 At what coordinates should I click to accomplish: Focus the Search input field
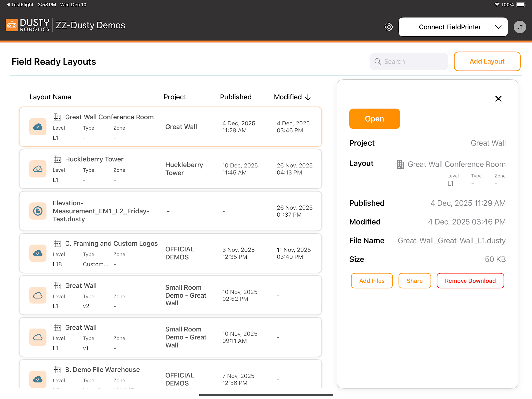pos(409,61)
